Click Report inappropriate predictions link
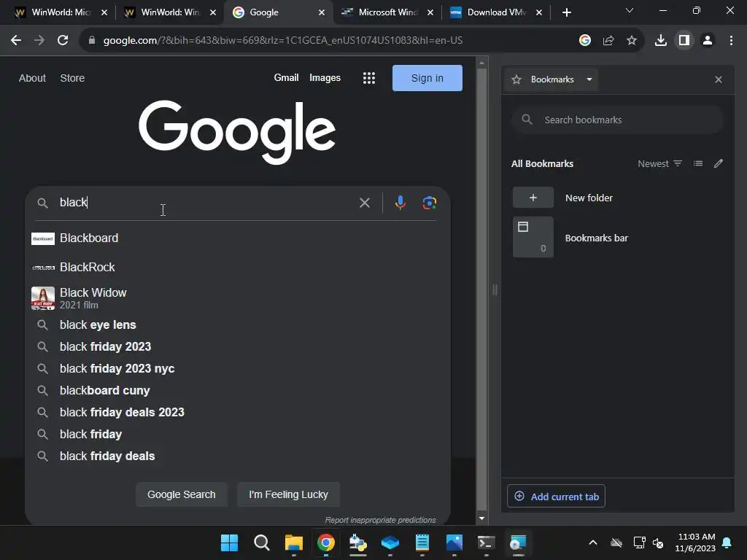Viewport: 747px width, 560px height. click(x=380, y=520)
